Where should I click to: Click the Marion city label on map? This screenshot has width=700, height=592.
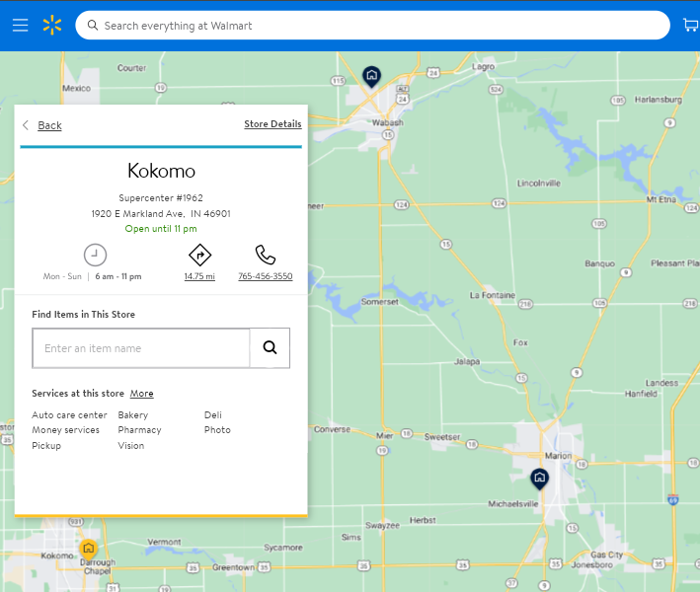558,456
